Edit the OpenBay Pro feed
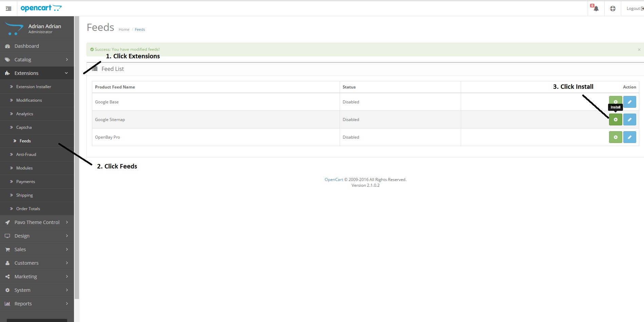The width and height of the screenshot is (644, 322). (629, 137)
